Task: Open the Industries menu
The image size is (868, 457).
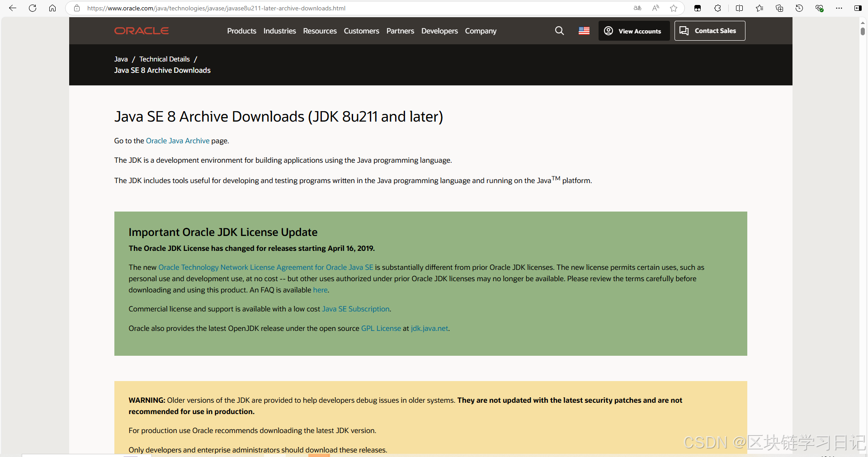Action: (279, 31)
